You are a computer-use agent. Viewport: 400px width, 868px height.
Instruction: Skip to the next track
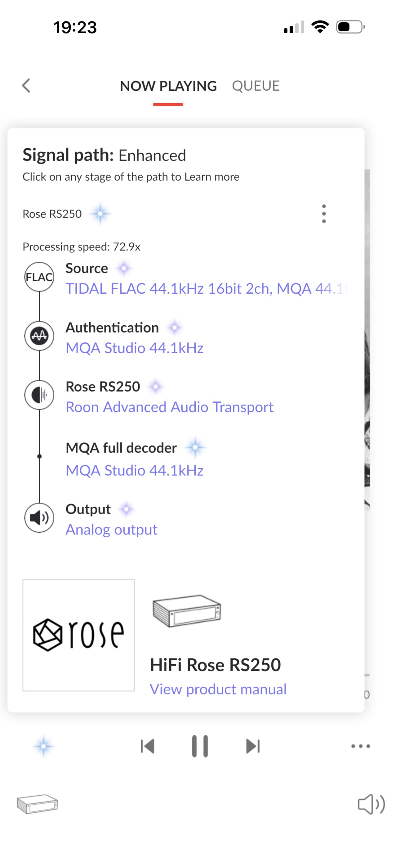(x=253, y=746)
